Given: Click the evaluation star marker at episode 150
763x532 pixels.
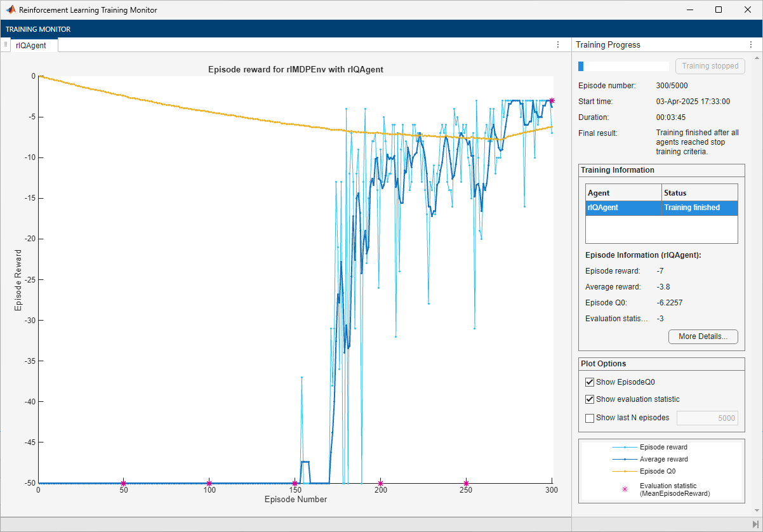Looking at the screenshot, I should coord(295,483).
